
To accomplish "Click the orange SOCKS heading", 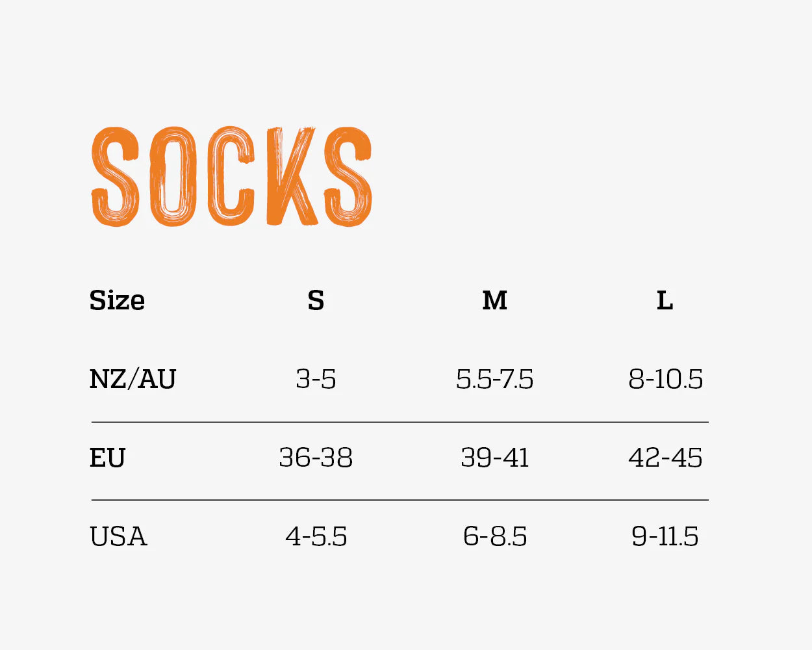I will [231, 177].
